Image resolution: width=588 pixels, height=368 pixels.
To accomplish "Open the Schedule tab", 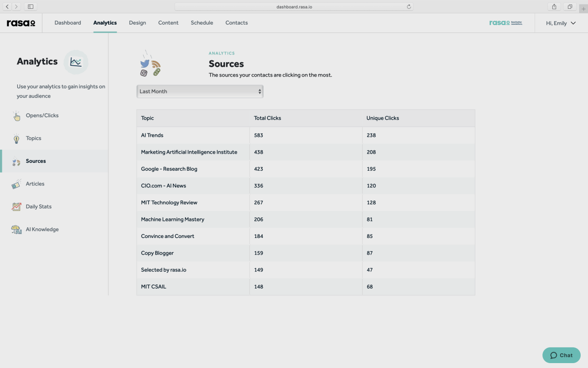I will (202, 23).
